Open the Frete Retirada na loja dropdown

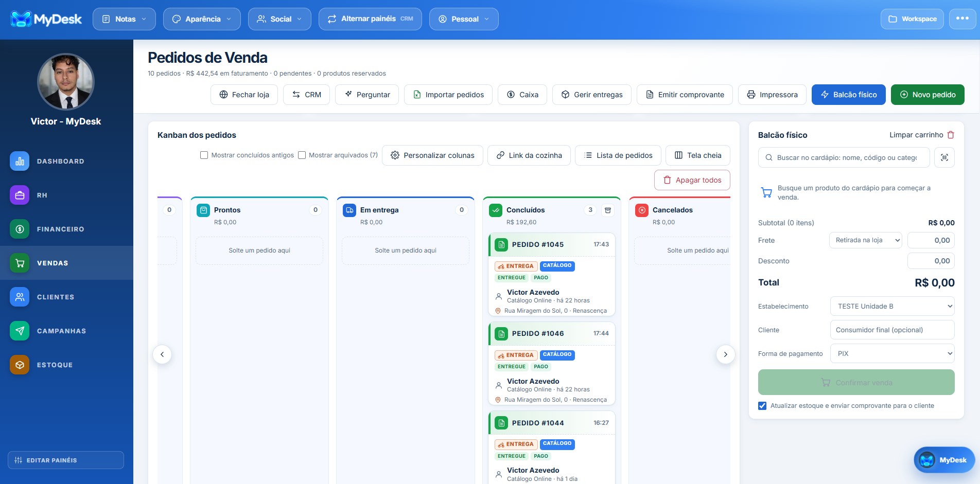[866, 240]
